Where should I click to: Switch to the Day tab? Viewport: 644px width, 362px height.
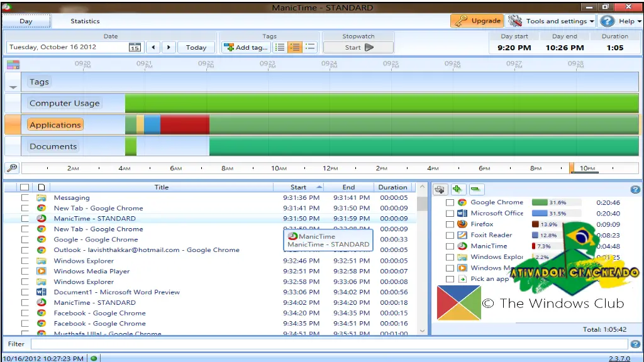point(26,21)
